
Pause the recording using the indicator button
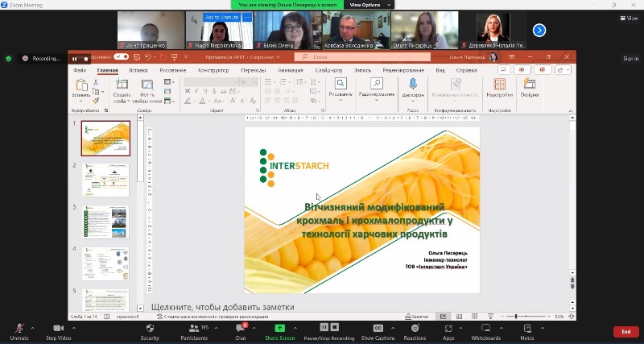[x=74, y=59]
